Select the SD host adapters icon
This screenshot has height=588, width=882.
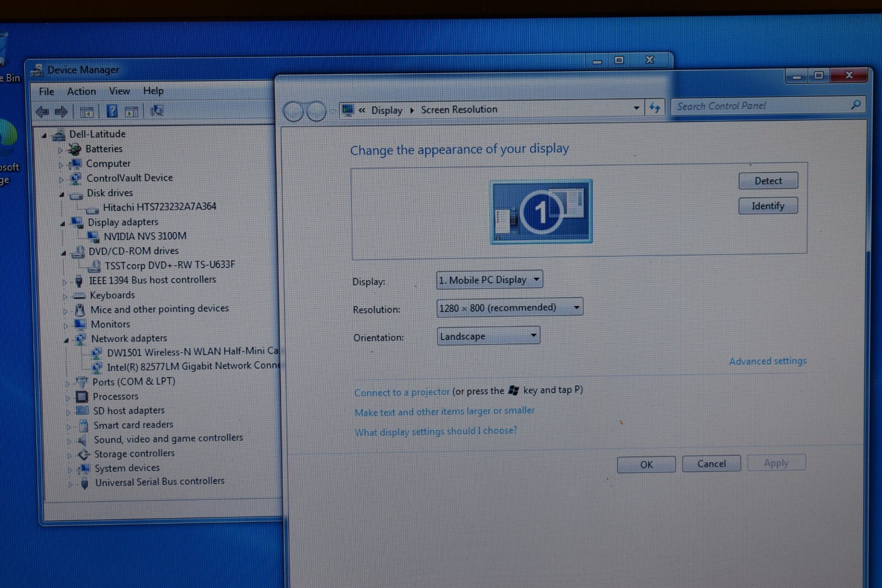click(x=82, y=411)
